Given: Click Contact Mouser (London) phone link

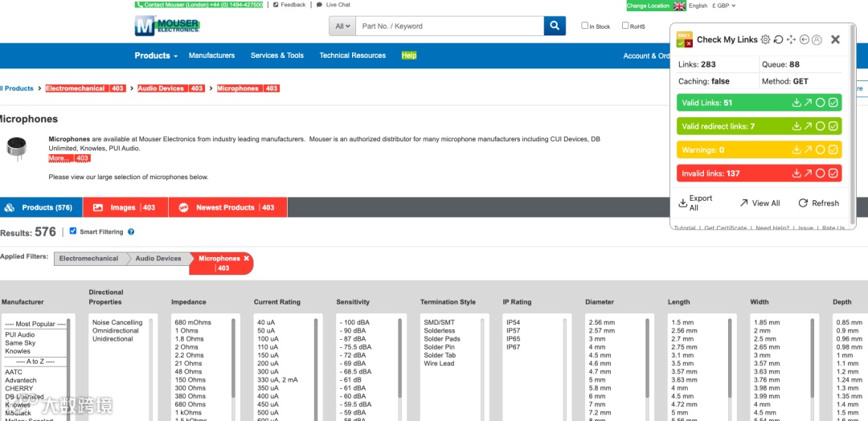Looking at the screenshot, I should [x=199, y=5].
